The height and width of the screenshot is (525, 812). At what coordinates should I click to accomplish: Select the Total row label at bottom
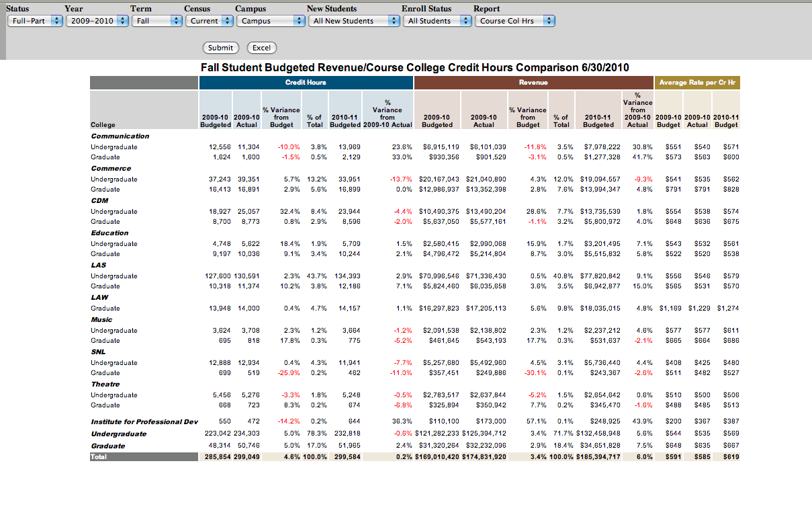pos(99,456)
